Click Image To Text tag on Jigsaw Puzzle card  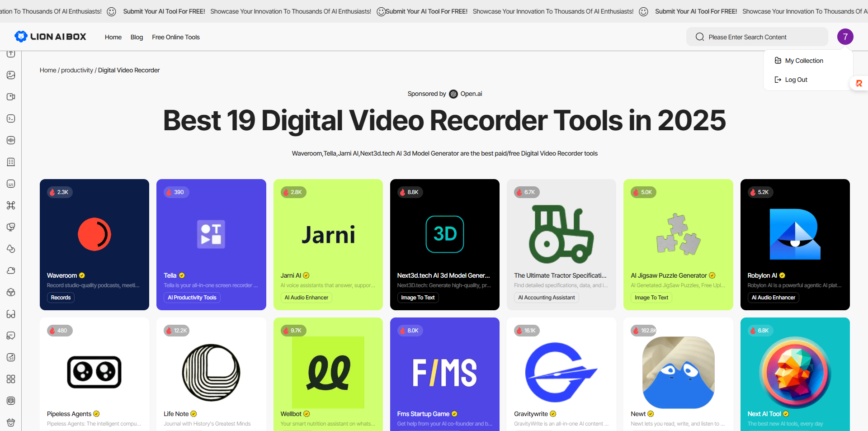(651, 298)
